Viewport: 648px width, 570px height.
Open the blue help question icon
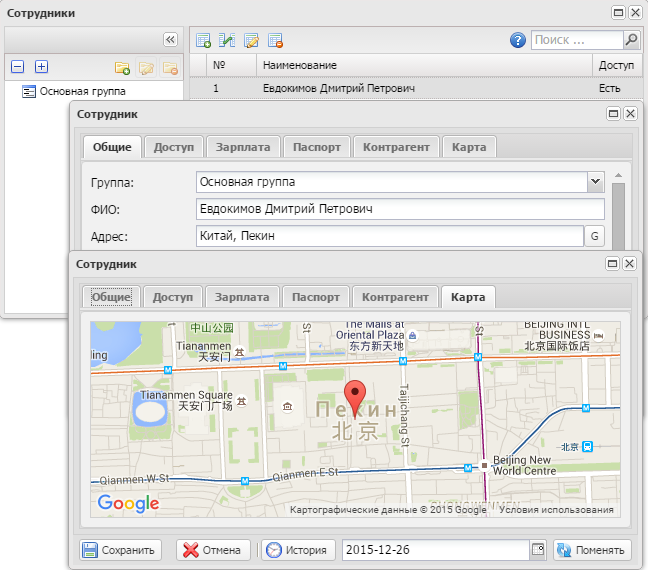(x=517, y=40)
